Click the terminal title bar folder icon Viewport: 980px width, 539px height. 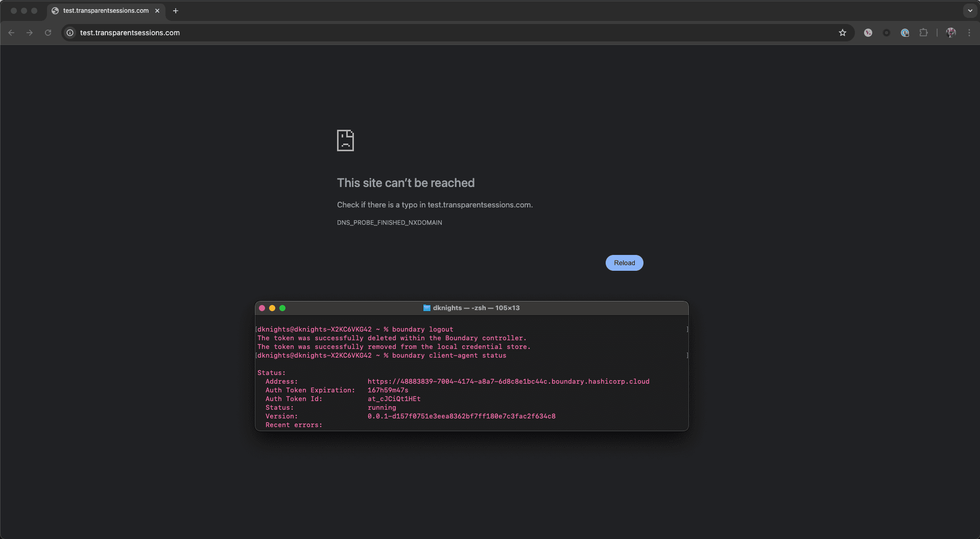click(426, 308)
